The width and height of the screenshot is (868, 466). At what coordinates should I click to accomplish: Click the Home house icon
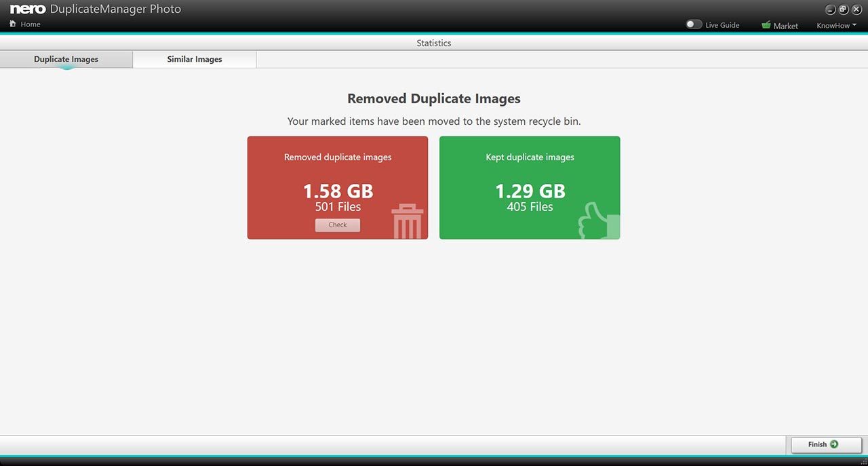pyautogui.click(x=12, y=24)
